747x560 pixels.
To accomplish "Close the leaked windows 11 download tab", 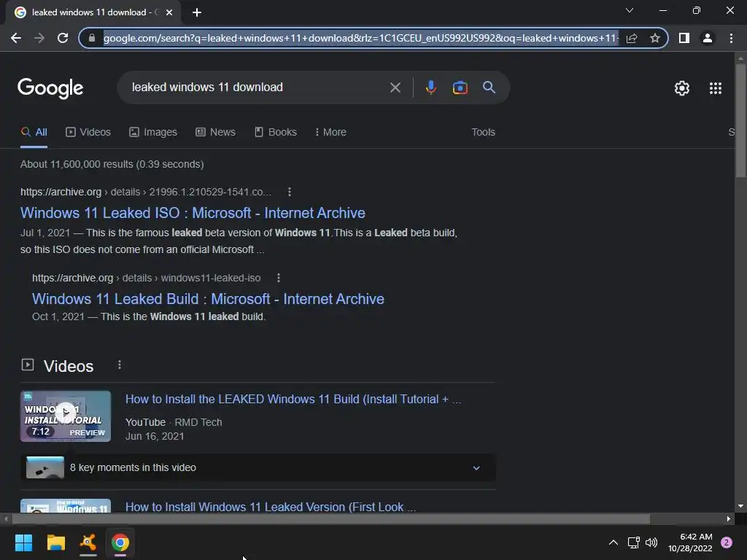I will click(169, 12).
